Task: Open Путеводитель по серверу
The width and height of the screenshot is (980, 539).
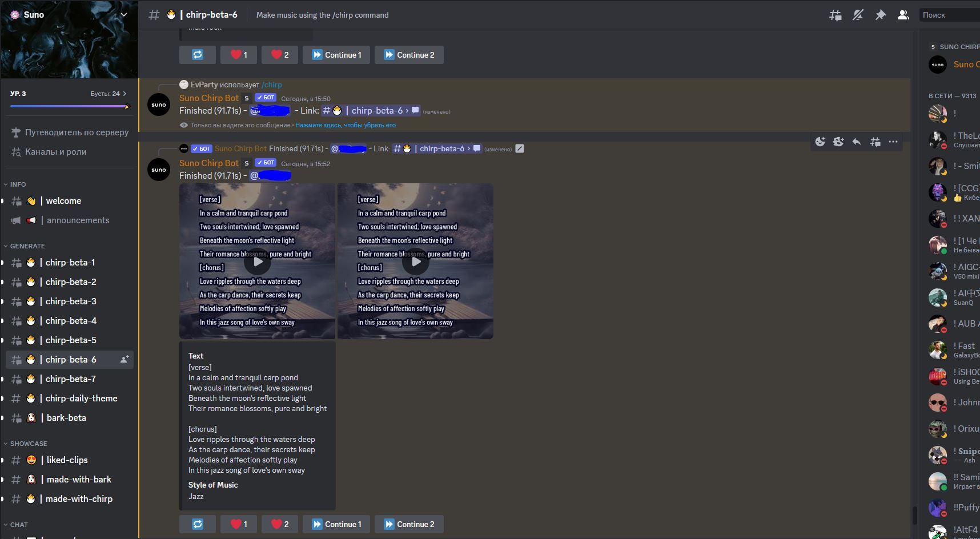Action: coord(70,132)
